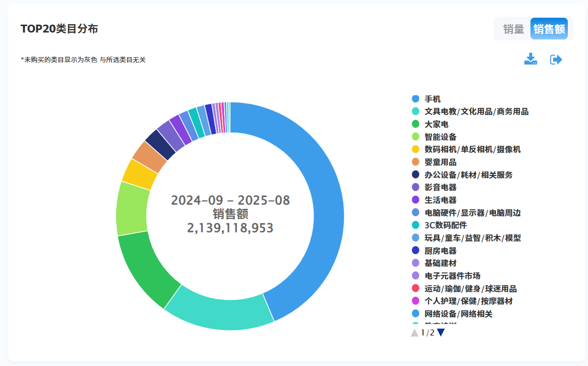The height and width of the screenshot is (366, 588).
Task: Click the 未购买的类目显示为灰色 note
Action: click(83, 60)
